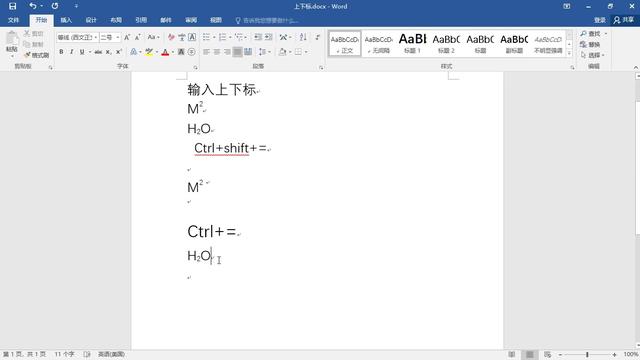
Task: Click the Align Right icon
Action: coord(227,52)
